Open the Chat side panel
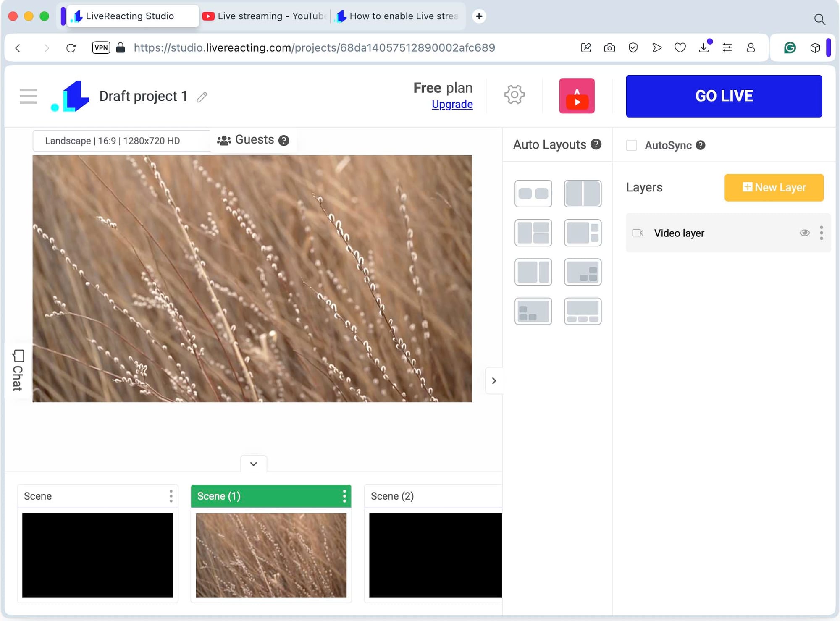This screenshot has height=621, width=840. pos(18,370)
